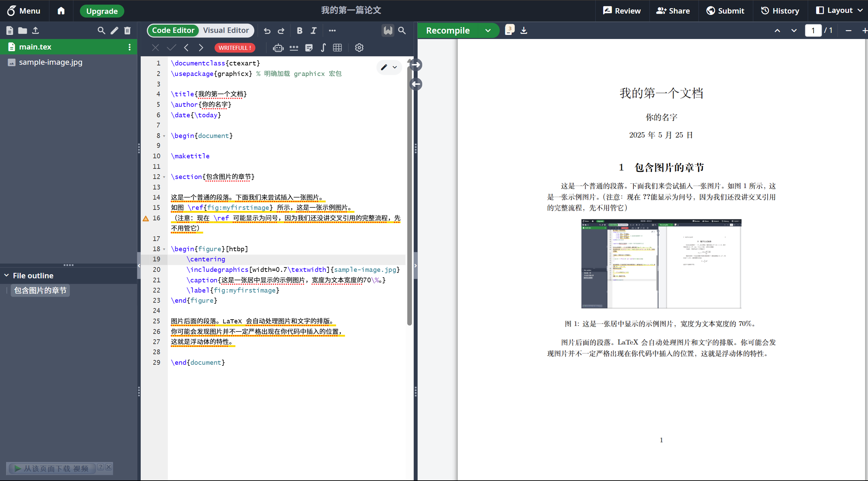Open the Recompile options dropdown arrow
Screen dimensions: 868x481
coord(488,31)
